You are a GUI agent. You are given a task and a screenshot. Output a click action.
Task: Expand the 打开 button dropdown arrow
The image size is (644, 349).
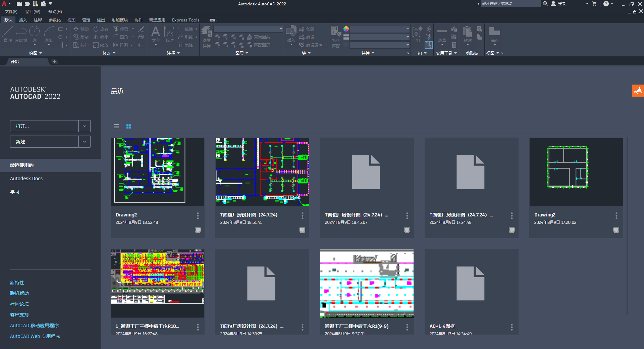[85, 126]
